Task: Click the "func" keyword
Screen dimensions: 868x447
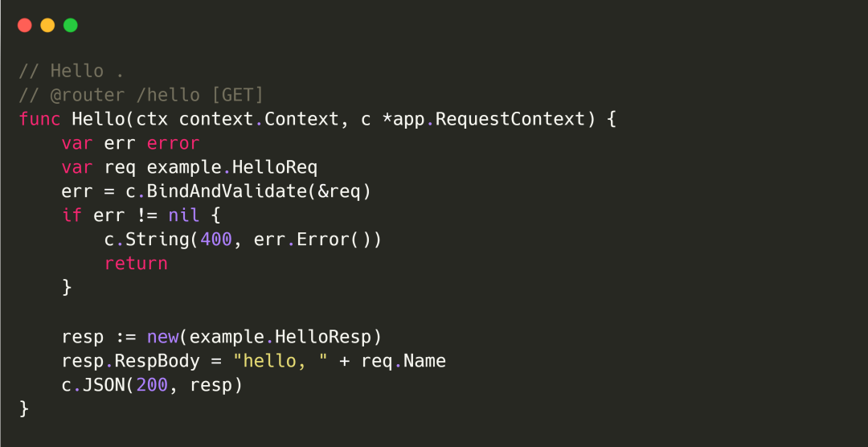Action: (39, 119)
